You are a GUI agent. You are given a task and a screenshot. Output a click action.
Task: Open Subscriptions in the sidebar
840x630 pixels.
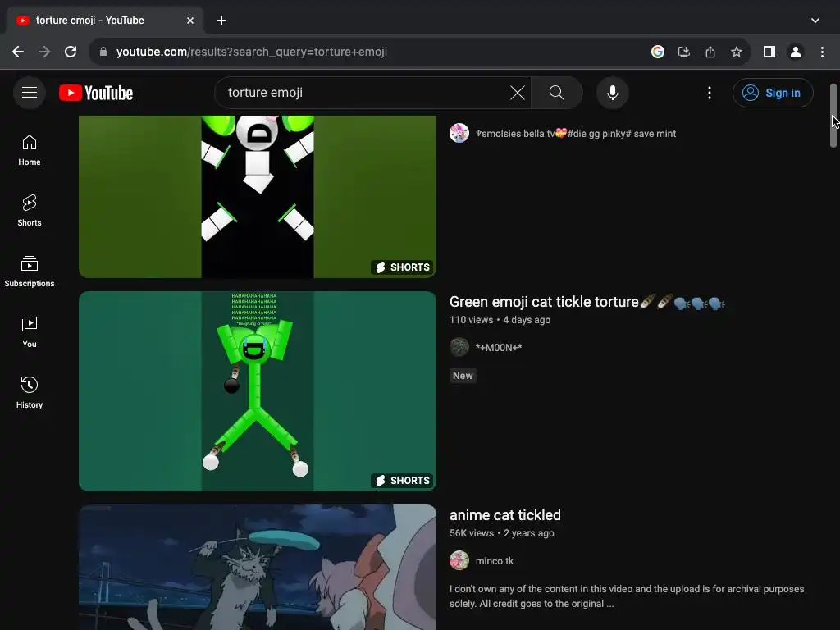coord(30,272)
